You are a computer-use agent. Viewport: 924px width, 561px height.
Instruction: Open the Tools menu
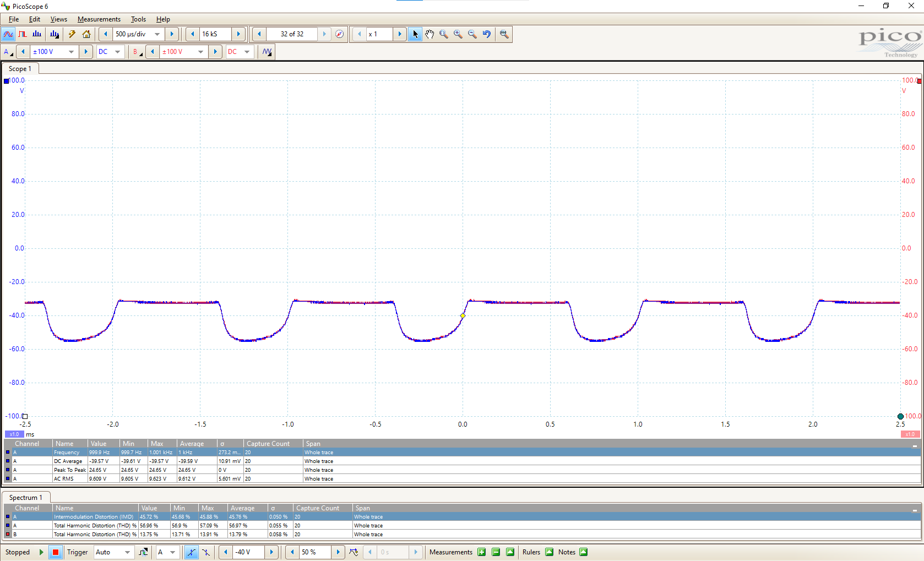pos(138,19)
